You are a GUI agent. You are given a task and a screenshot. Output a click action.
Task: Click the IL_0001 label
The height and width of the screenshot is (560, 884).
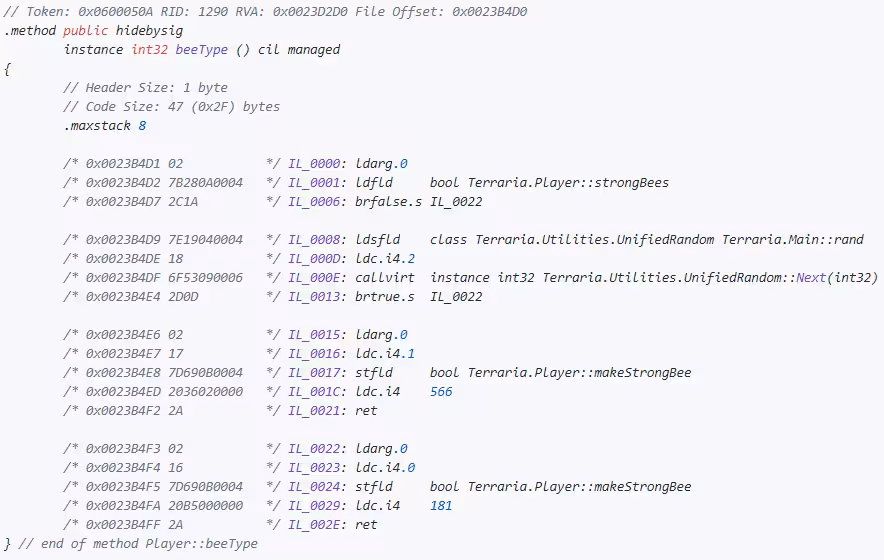click(314, 183)
